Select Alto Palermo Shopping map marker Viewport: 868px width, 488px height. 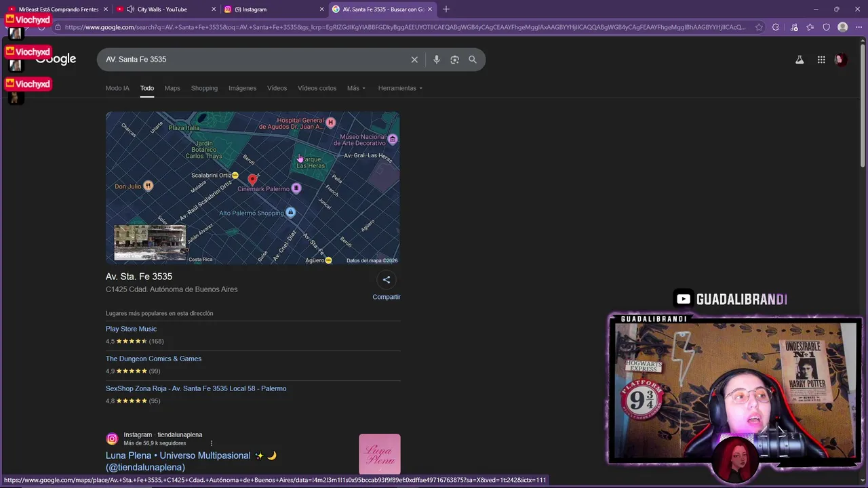click(290, 213)
